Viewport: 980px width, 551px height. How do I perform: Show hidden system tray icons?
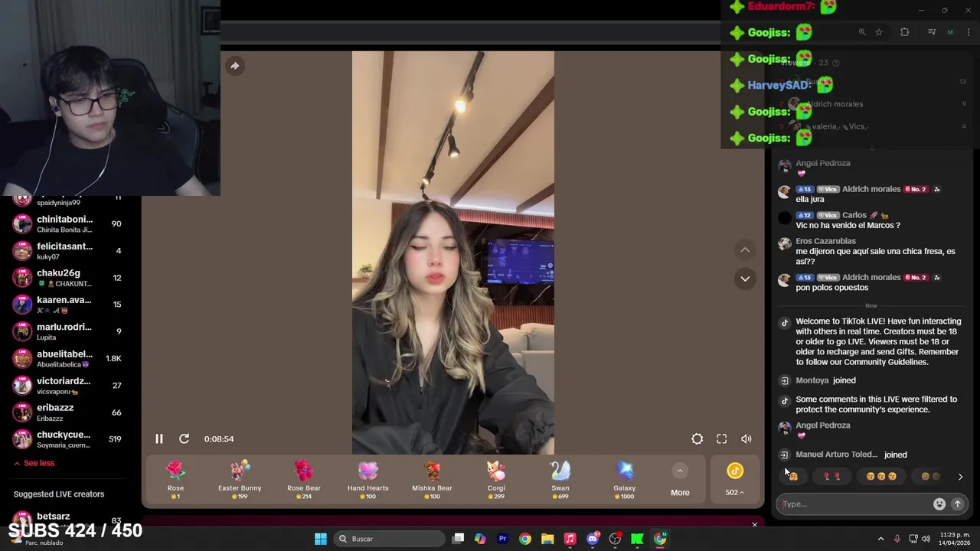(x=880, y=539)
